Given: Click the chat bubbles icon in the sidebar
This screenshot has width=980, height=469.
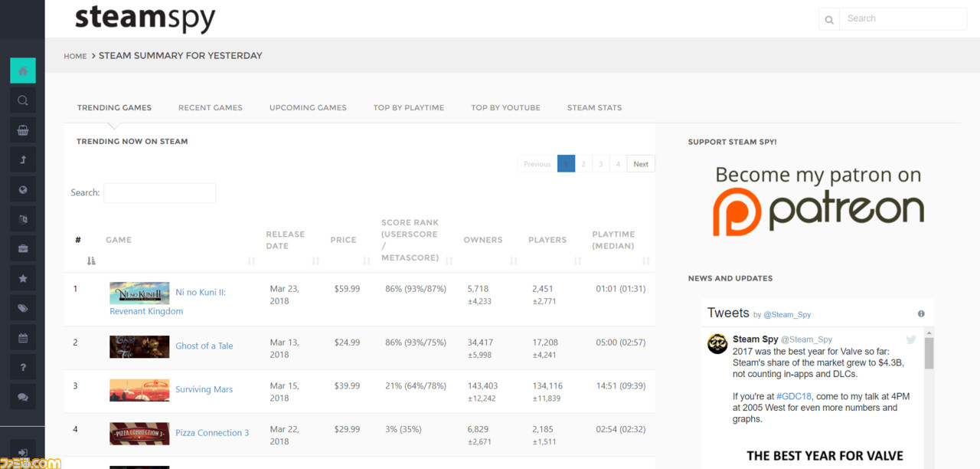Looking at the screenshot, I should tap(23, 397).
